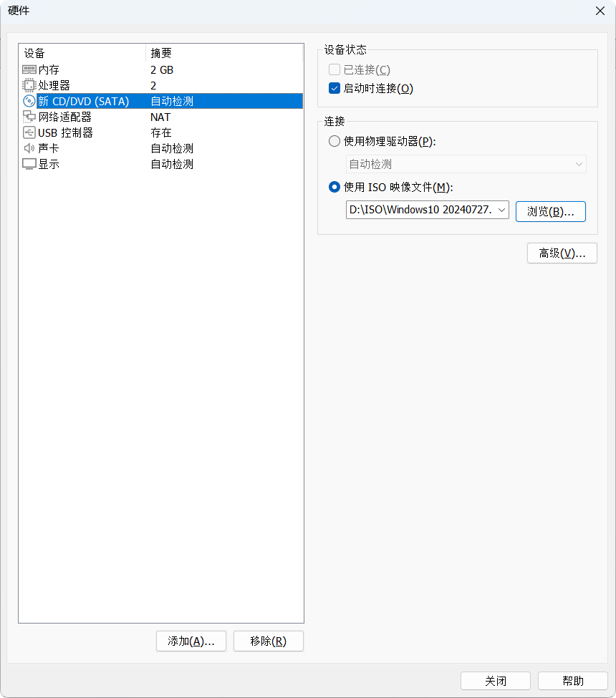Image resolution: width=616 pixels, height=698 pixels.
Task: Click the 网络适配器 icon
Action: pyautogui.click(x=29, y=117)
